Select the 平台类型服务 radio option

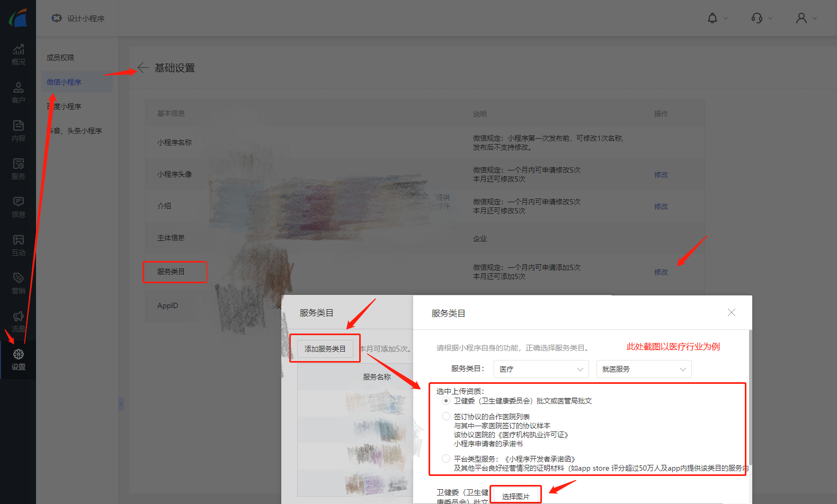446,459
